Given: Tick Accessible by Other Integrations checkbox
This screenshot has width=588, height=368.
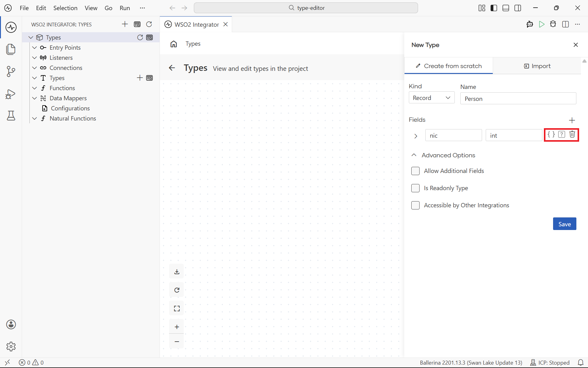Looking at the screenshot, I should click(415, 205).
